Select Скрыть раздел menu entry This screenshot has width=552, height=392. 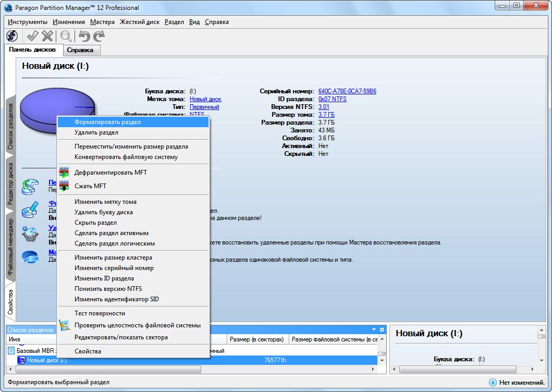[133, 223]
